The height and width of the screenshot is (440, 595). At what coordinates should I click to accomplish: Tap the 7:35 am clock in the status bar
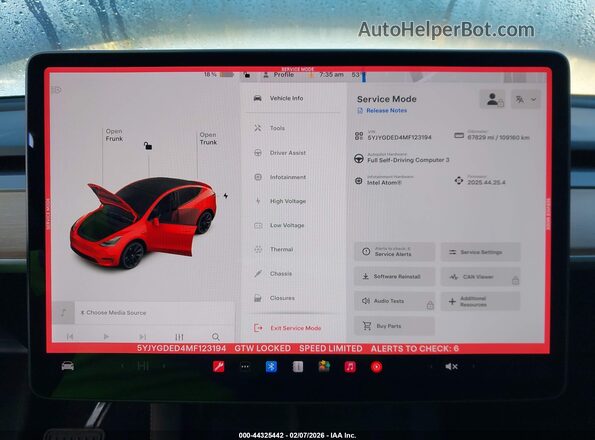coord(331,75)
